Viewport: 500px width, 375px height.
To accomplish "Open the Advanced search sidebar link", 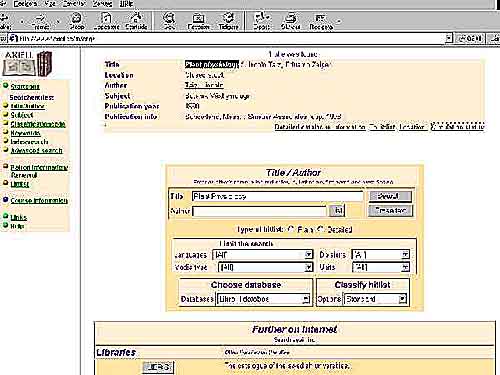I will [36, 150].
